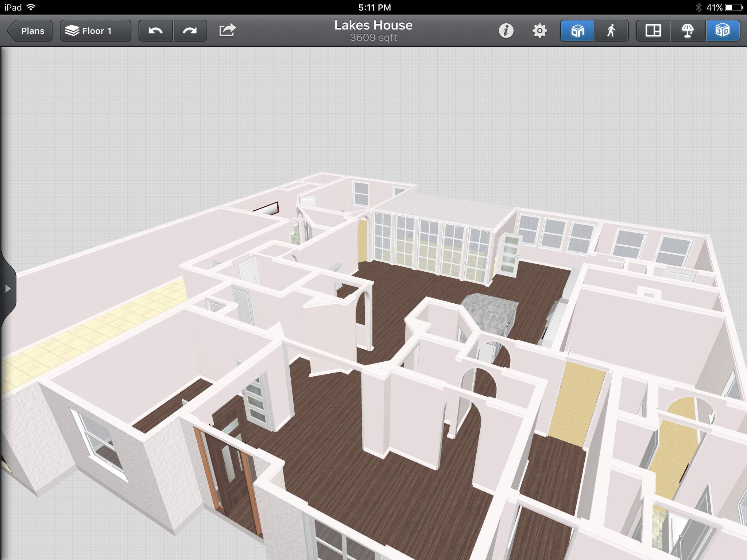Show plan info details
Screen dimensions: 747x560
pos(506,31)
